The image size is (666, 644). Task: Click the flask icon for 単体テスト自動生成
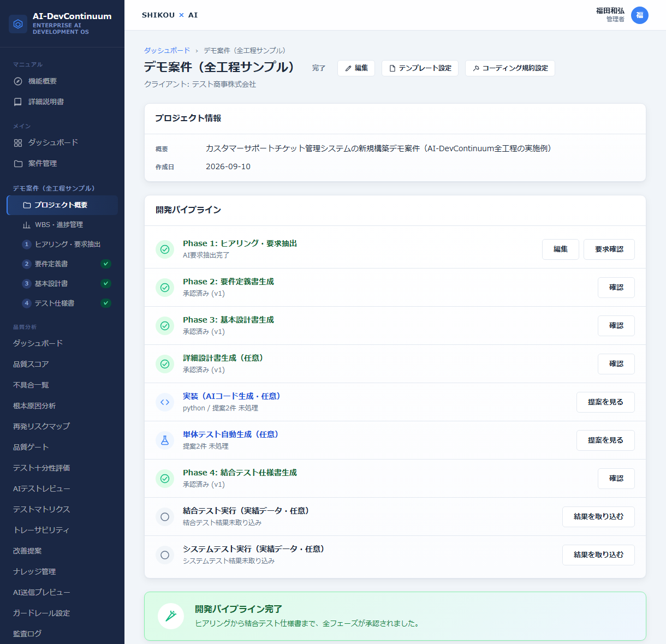click(165, 440)
